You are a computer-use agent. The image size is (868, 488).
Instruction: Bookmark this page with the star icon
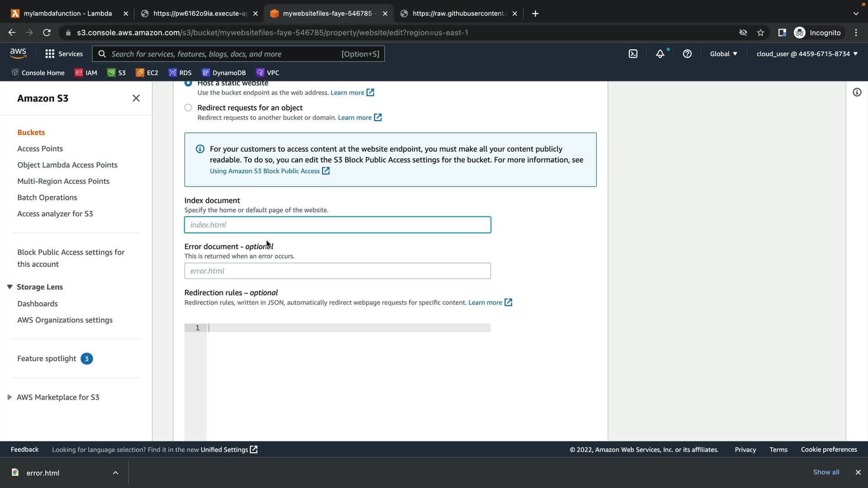[x=760, y=33]
